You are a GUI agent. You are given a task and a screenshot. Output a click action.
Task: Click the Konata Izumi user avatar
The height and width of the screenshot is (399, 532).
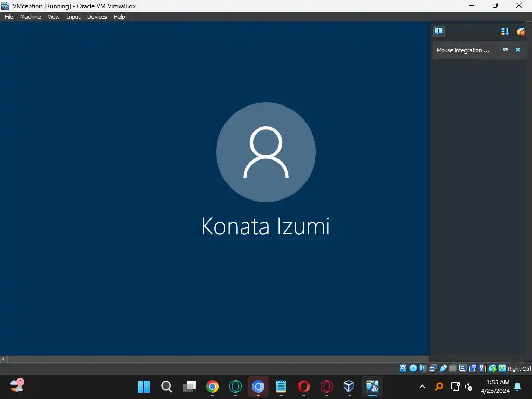(265, 152)
